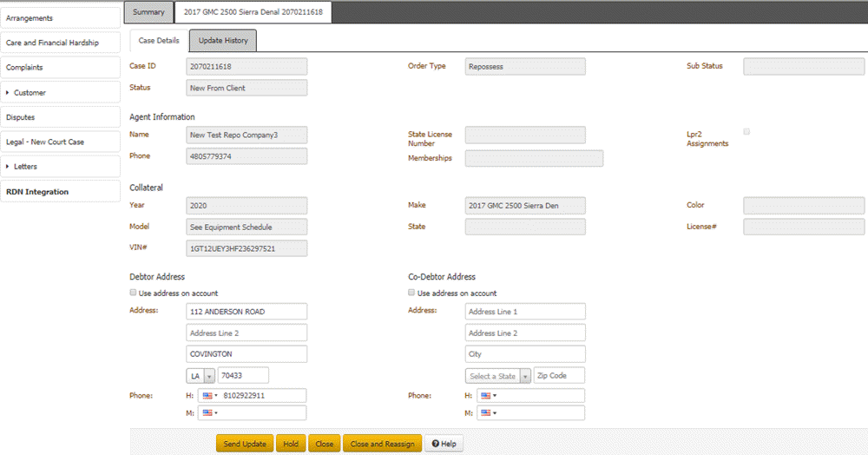Expand the Letters sidebar section
Viewport: 868px width, 455px height.
61,166
